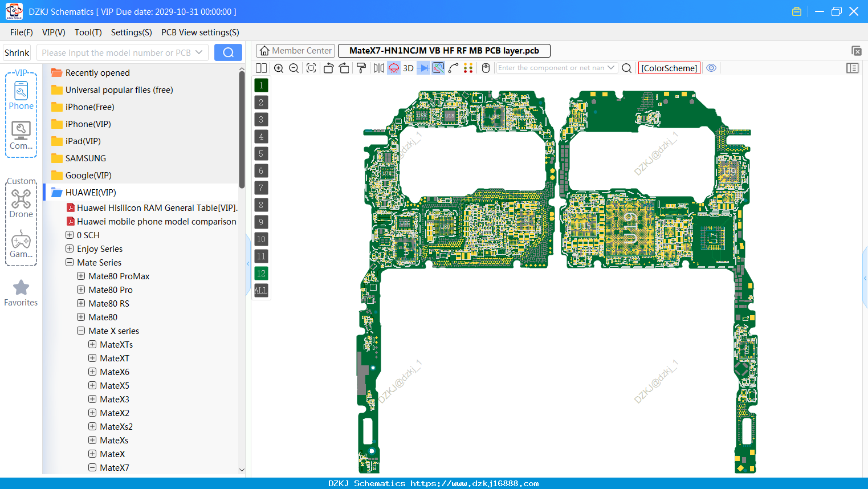
Task: Open the Member Center tab
Action: (295, 51)
